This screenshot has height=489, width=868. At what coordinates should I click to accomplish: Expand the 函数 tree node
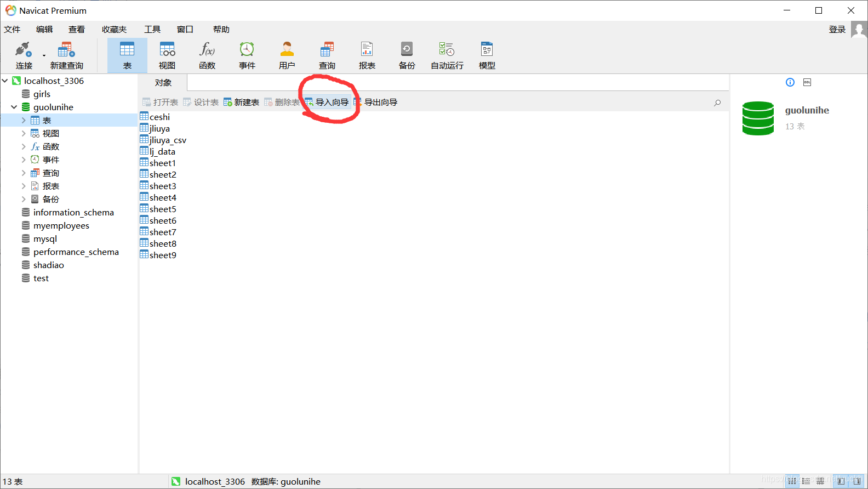click(24, 146)
